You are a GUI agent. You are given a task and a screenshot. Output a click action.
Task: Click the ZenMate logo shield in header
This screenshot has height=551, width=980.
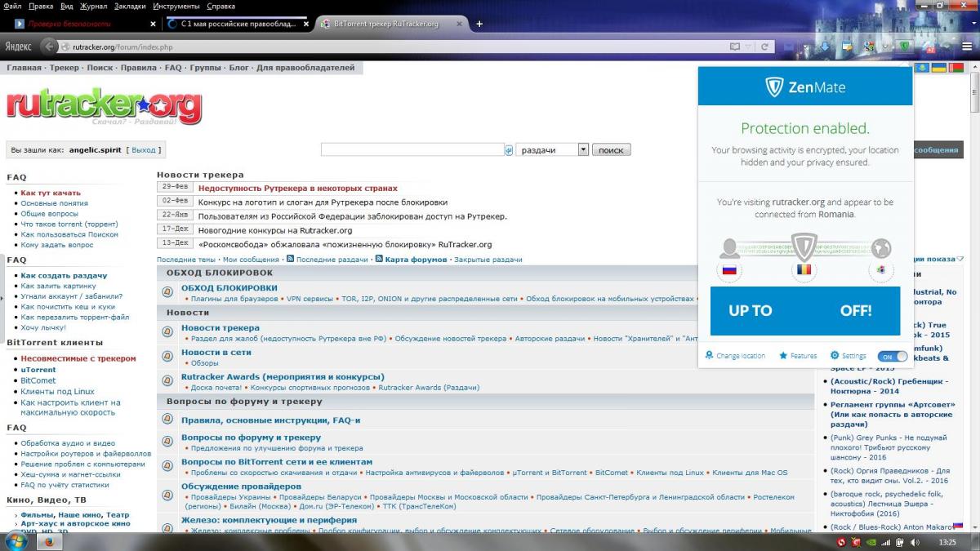coord(774,87)
